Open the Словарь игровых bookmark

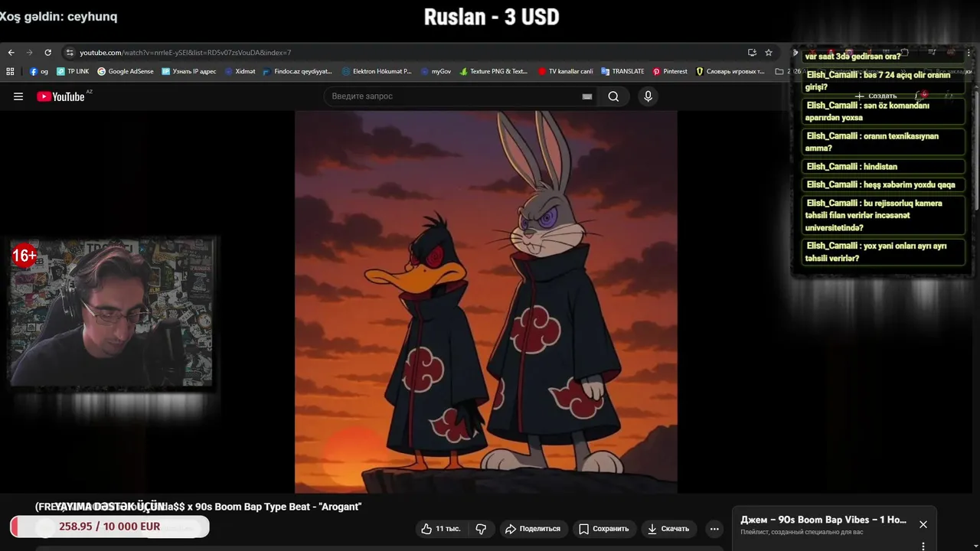(730, 71)
